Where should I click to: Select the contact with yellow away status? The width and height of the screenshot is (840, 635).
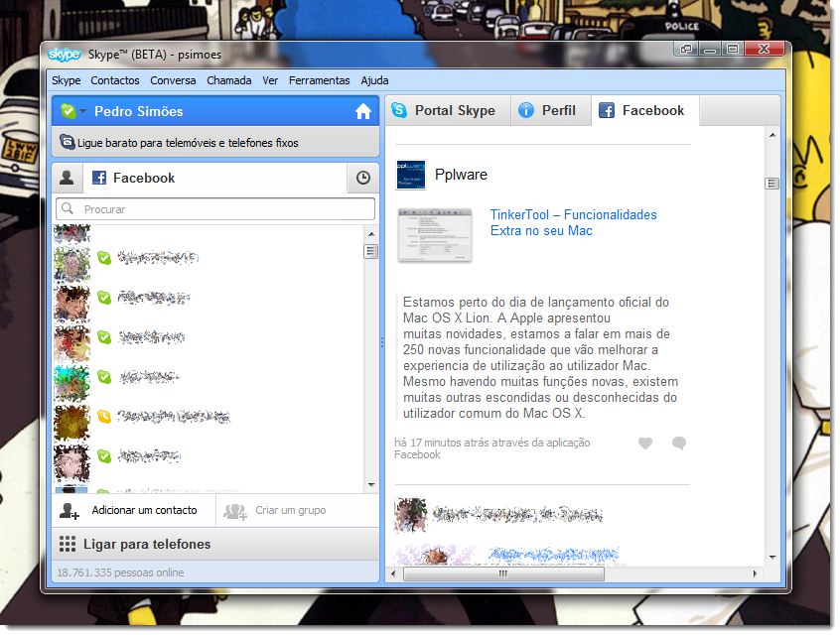209,417
